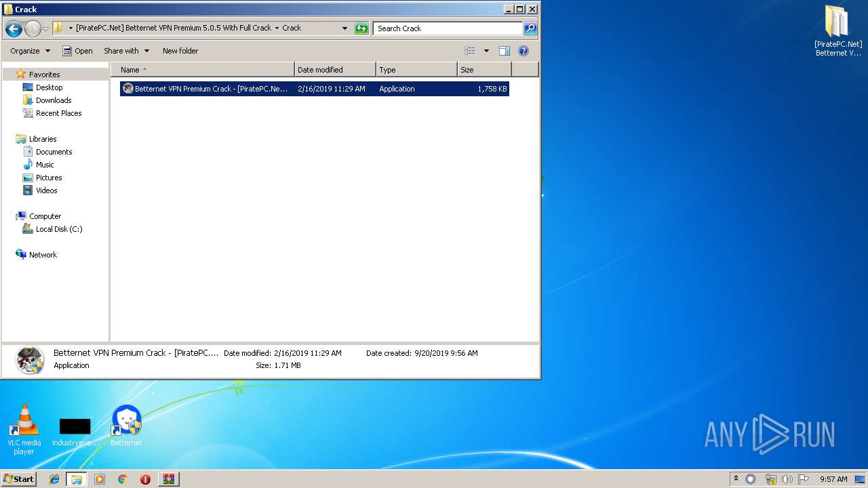Screen dimensions: 868x488
Task: Click the pirate skull icon in the details pane
Action: click(30, 360)
